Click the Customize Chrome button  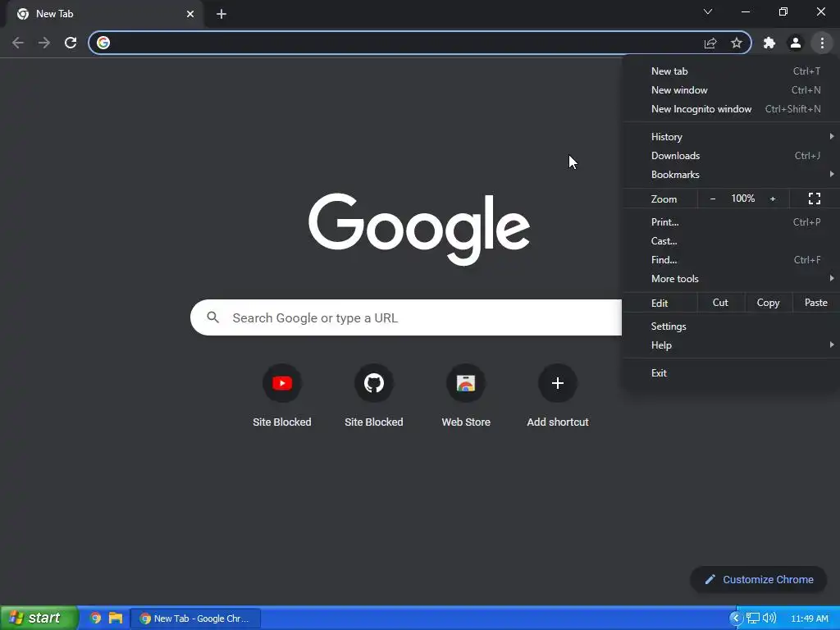759,580
